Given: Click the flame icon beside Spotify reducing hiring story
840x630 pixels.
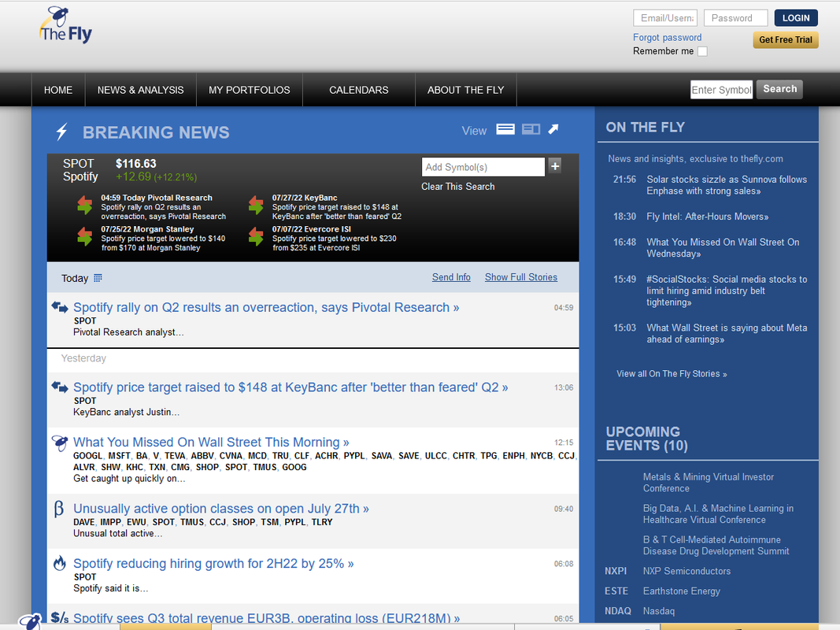Looking at the screenshot, I should [x=60, y=563].
